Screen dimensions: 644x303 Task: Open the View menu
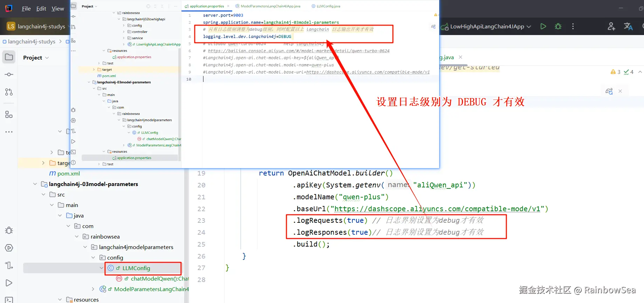tap(58, 8)
